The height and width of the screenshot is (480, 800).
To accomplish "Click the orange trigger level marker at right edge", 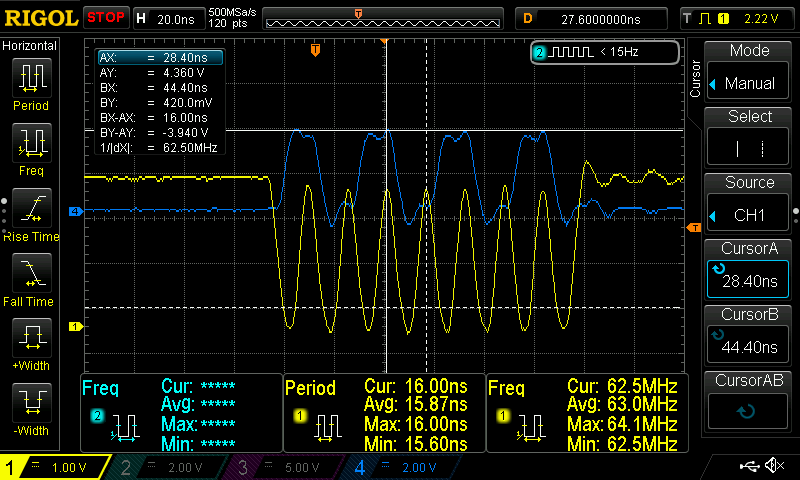I will (694, 229).
